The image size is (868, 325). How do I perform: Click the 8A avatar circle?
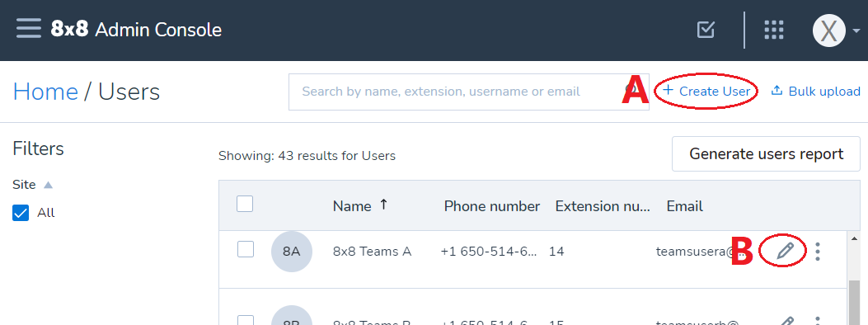(292, 252)
